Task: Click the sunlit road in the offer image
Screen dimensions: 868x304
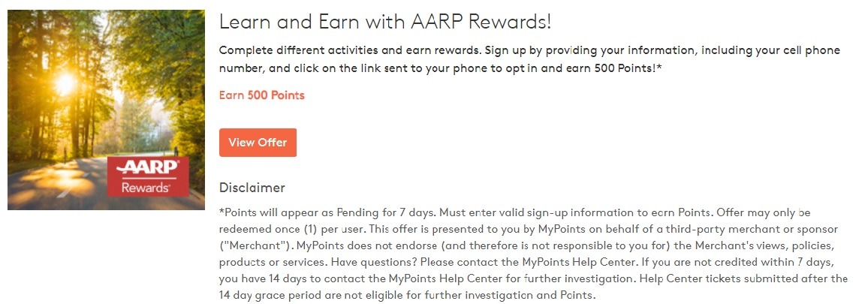Action: tap(61, 182)
